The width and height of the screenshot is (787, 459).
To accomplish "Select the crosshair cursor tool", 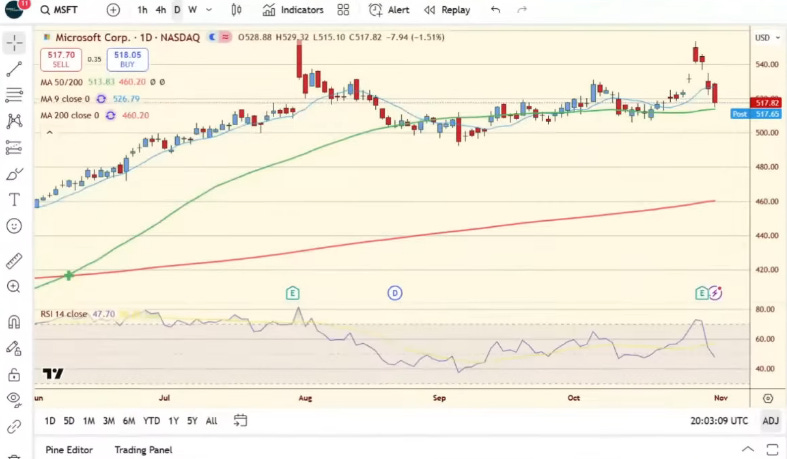I will (15, 43).
